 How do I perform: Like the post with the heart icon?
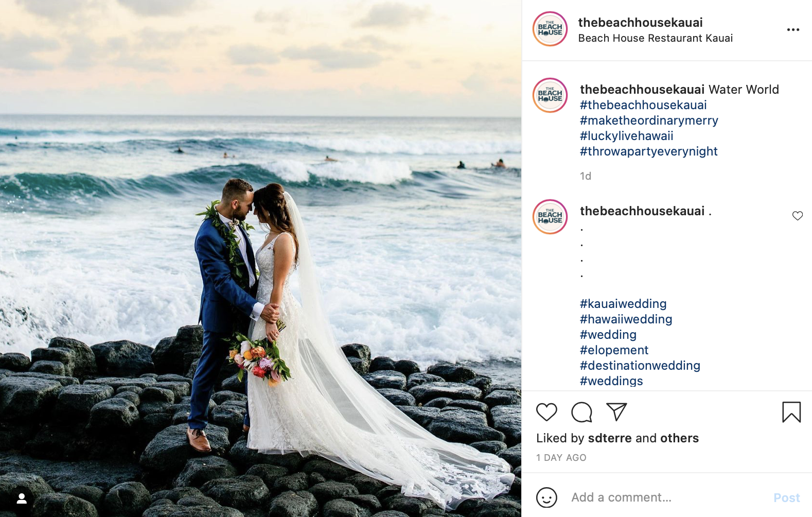(546, 412)
